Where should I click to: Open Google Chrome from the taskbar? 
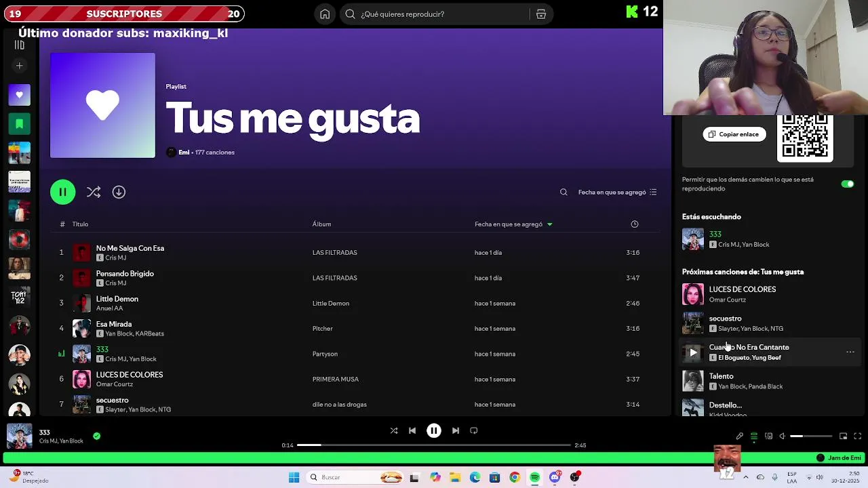tap(515, 478)
